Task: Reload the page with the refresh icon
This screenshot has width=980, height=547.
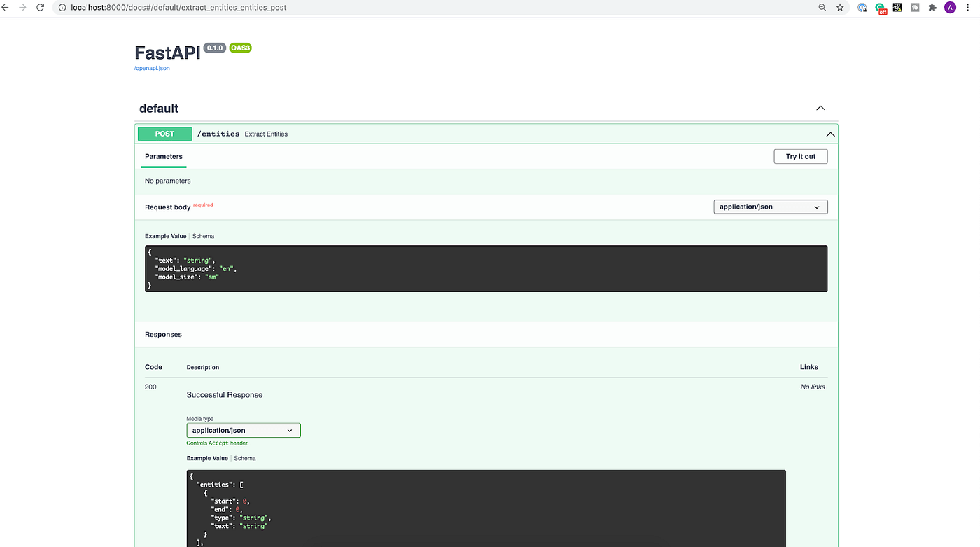Action: [40, 7]
